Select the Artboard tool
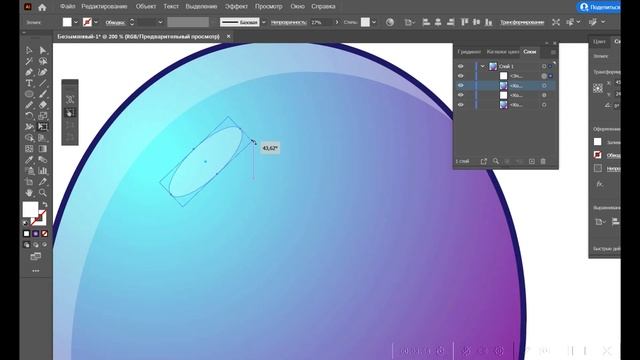 29,182
